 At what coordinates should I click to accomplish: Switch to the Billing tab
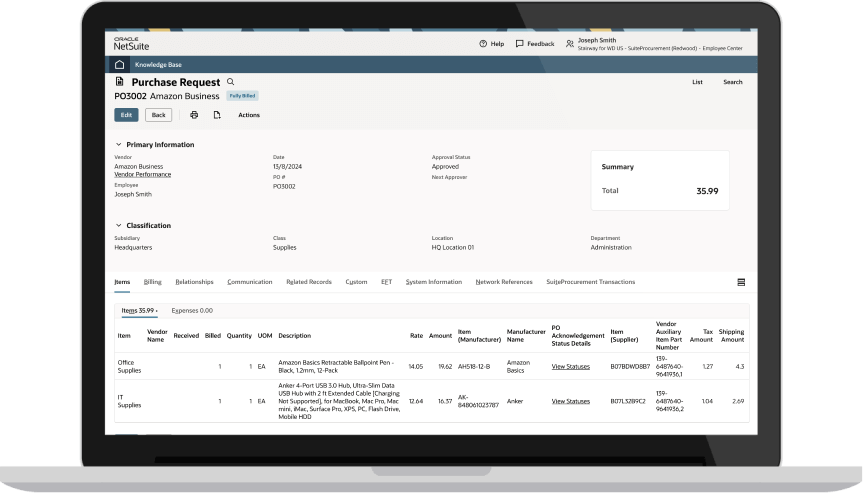pos(152,282)
